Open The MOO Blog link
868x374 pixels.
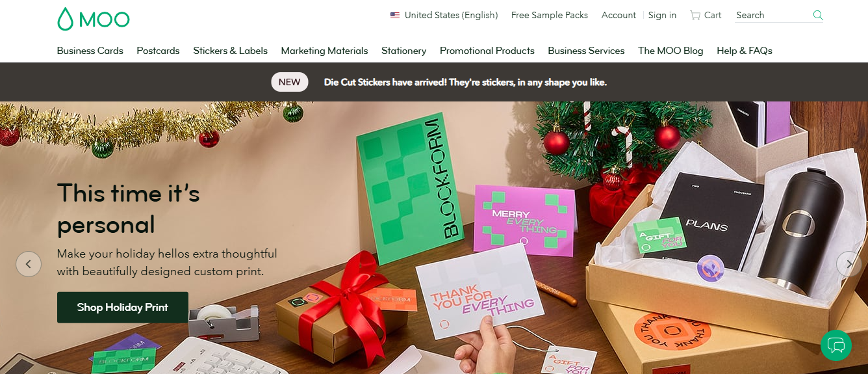pyautogui.click(x=670, y=51)
